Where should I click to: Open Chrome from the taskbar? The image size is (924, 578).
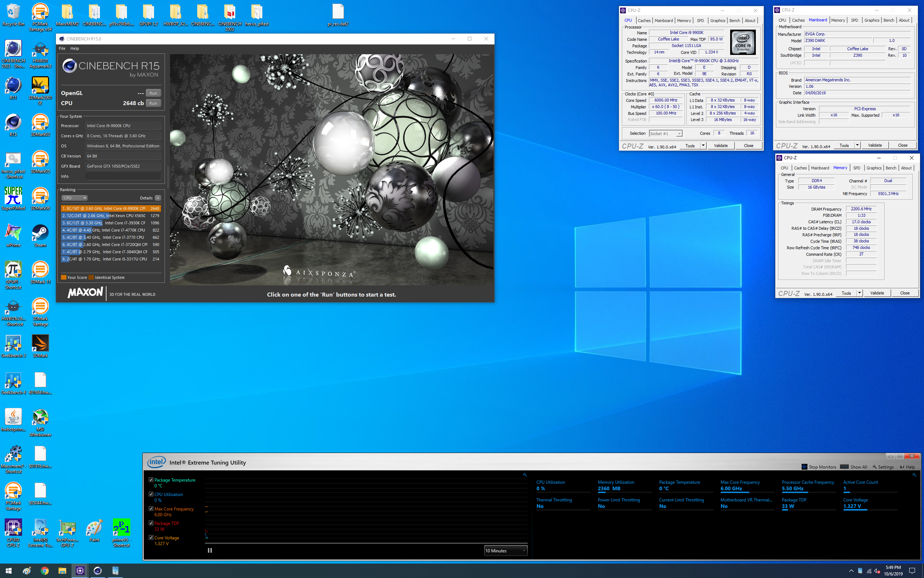(x=45, y=570)
